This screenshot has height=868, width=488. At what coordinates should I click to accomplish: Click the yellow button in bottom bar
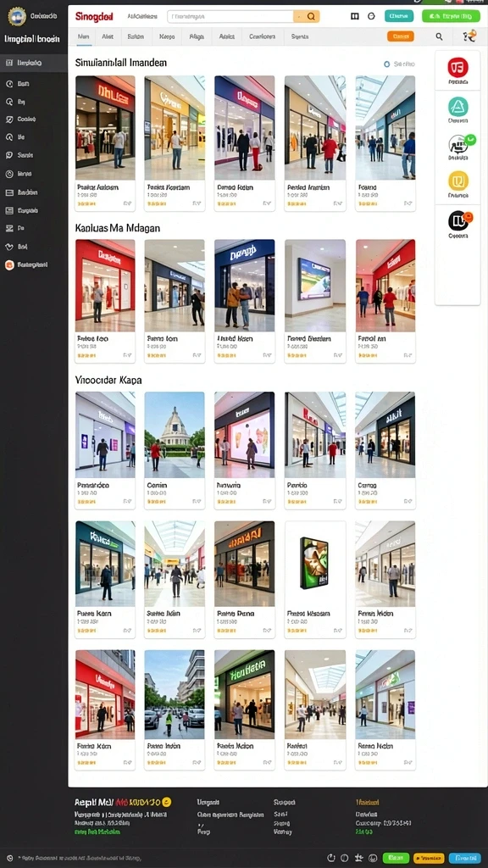[x=429, y=858]
